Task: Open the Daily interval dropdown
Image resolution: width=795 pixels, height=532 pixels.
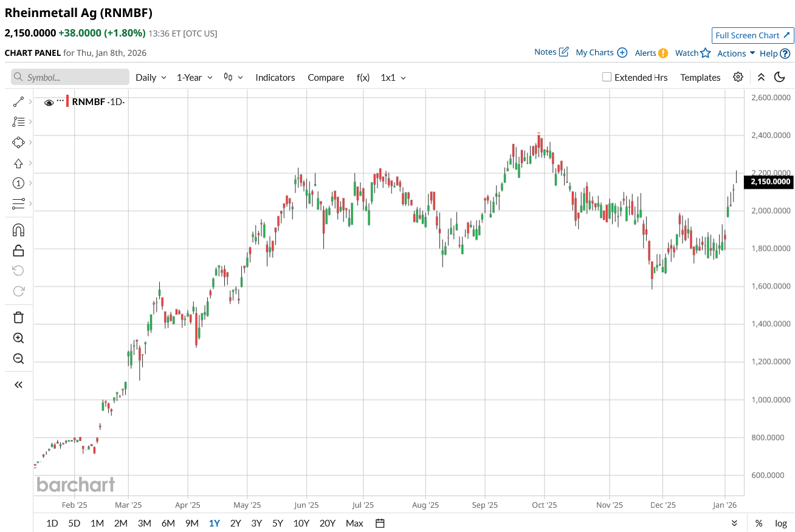Action: coord(151,78)
